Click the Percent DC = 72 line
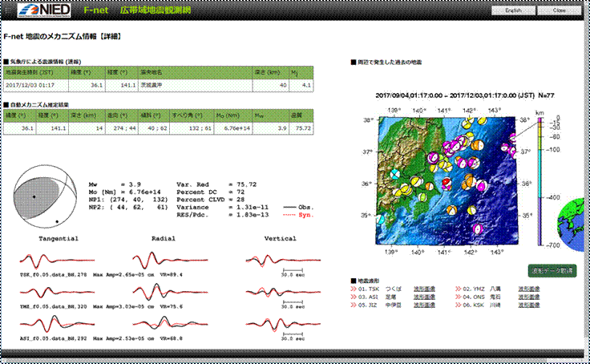The width and height of the screenshot is (590, 364). (x=211, y=192)
